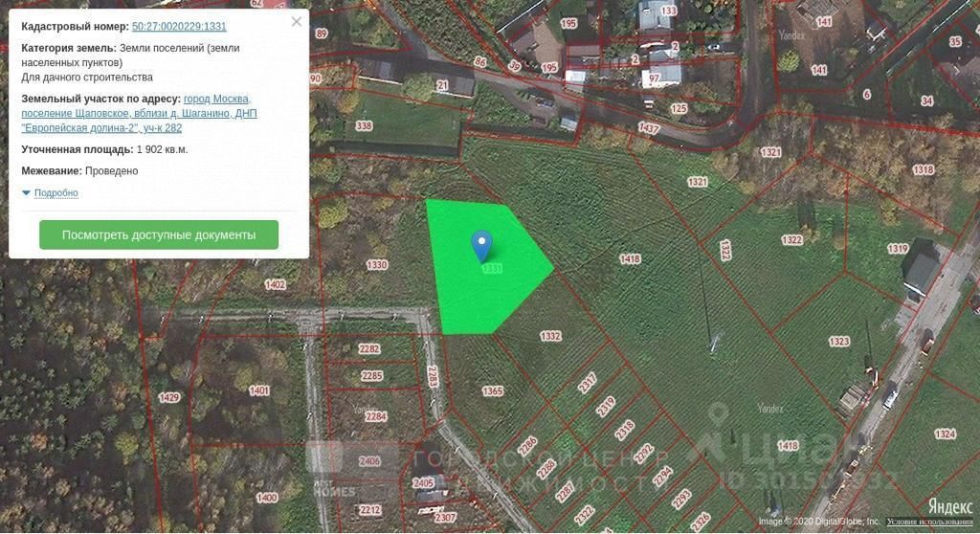This screenshot has height=534, width=980.
Task: Open Условия использования terms link
Action: (x=929, y=522)
